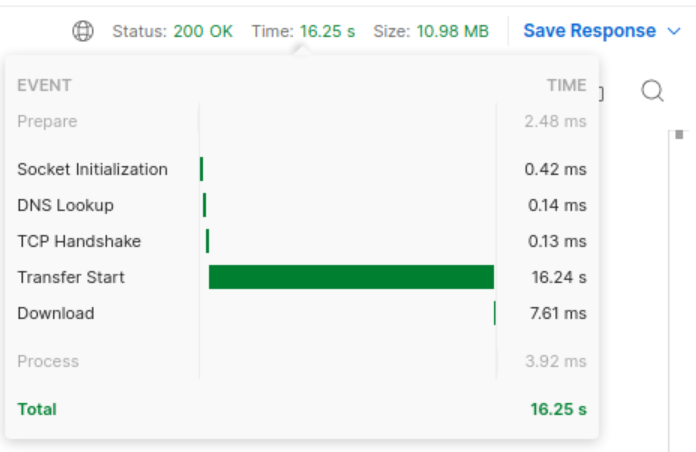Select the Socket Initialization event row
The width and height of the screenshot is (696, 452).
coord(92,169)
